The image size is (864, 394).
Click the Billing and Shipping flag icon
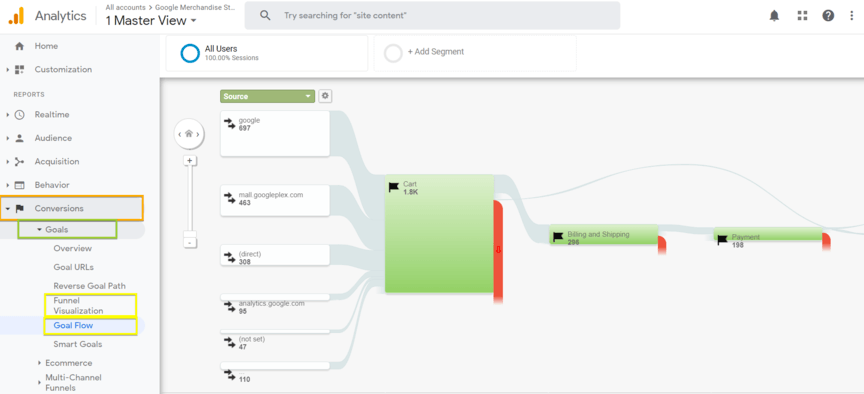[x=558, y=237]
